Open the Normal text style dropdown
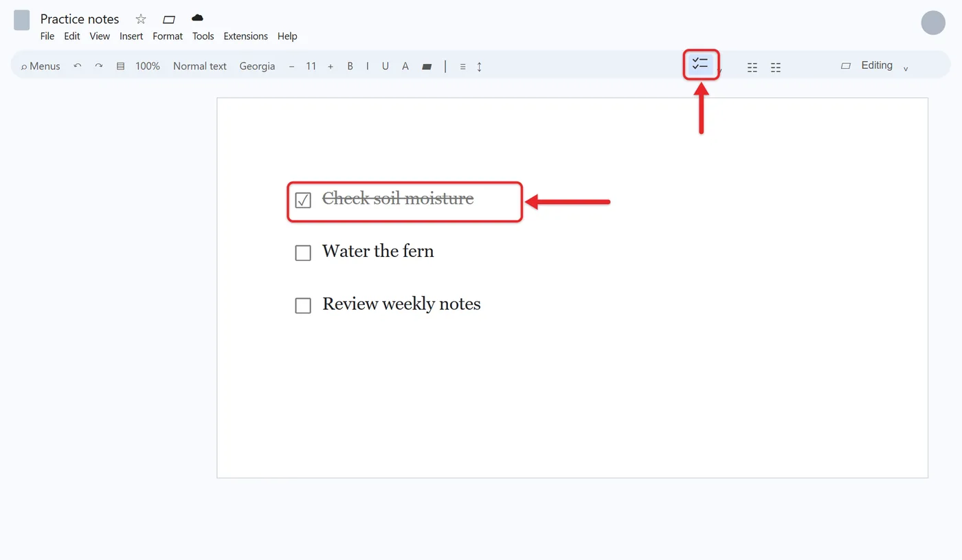Image resolution: width=962 pixels, height=560 pixels. [x=200, y=66]
